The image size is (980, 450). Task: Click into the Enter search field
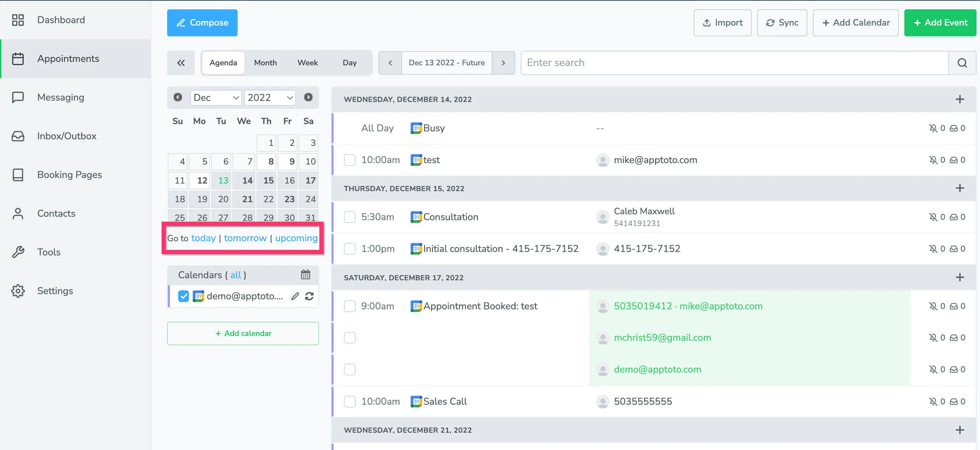point(734,63)
